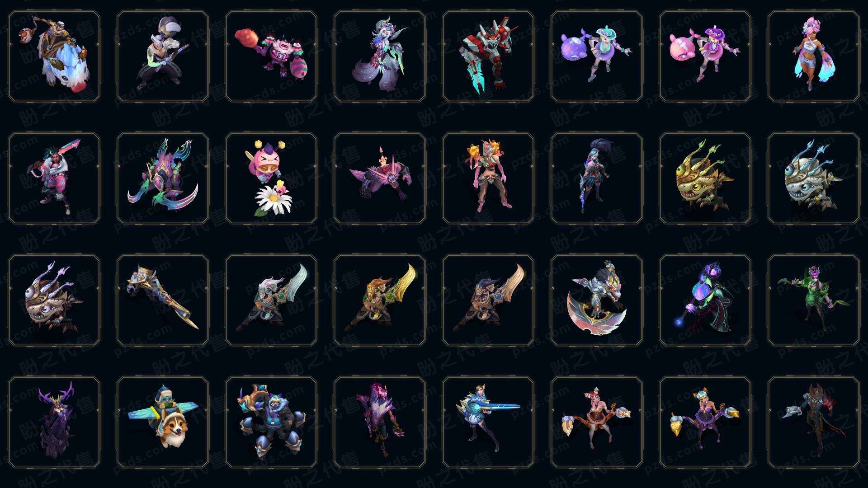Select the green-haired thorn lady skin
868x488 pixels.
[x=814, y=300]
